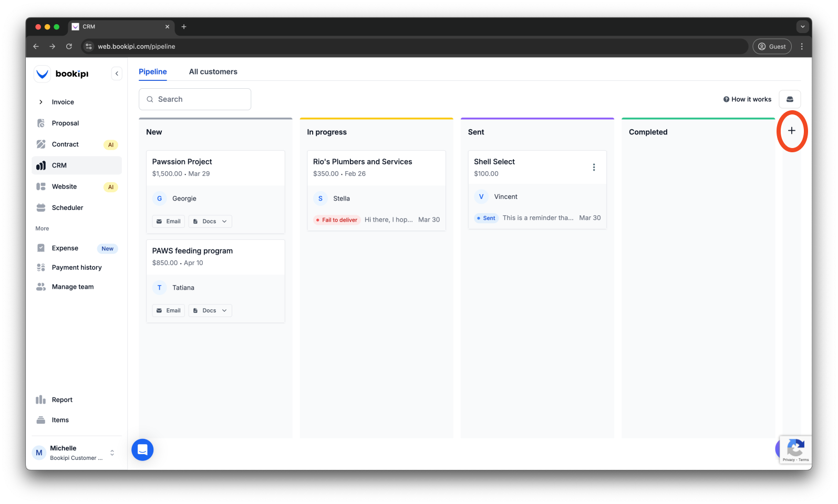This screenshot has width=838, height=504.
Task: Click the icon button next to How it works
Action: coord(790,99)
